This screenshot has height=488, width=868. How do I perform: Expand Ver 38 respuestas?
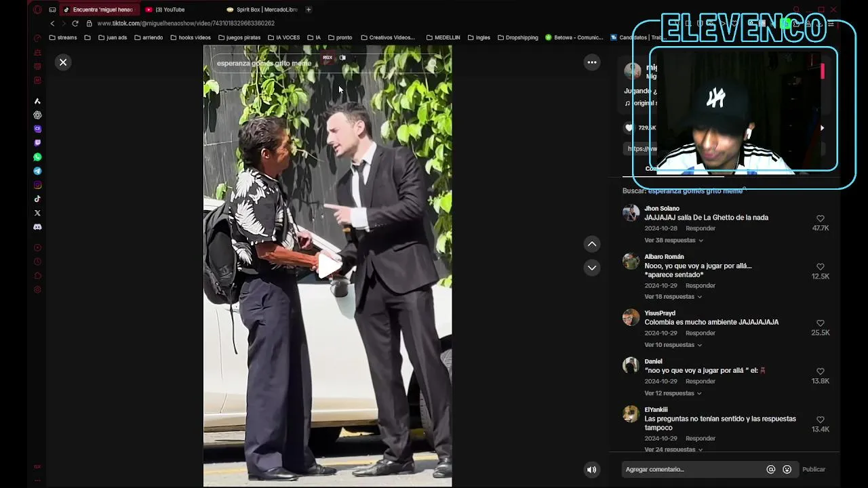click(673, 241)
